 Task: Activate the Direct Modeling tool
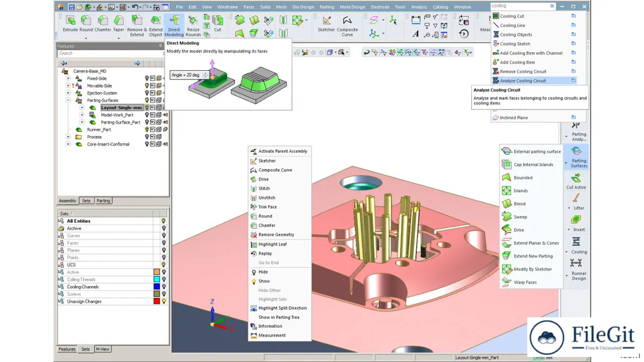click(174, 26)
